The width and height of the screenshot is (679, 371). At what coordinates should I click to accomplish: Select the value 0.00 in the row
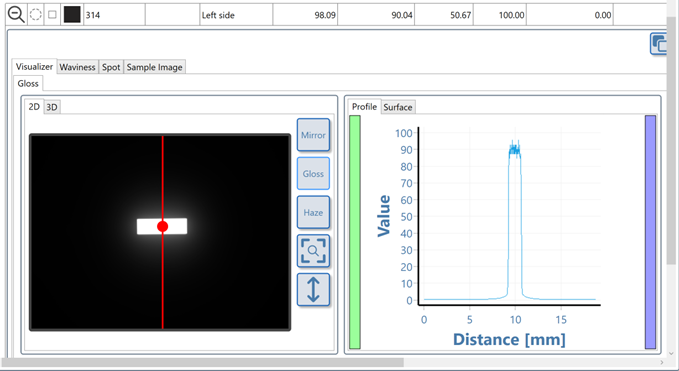coord(569,15)
